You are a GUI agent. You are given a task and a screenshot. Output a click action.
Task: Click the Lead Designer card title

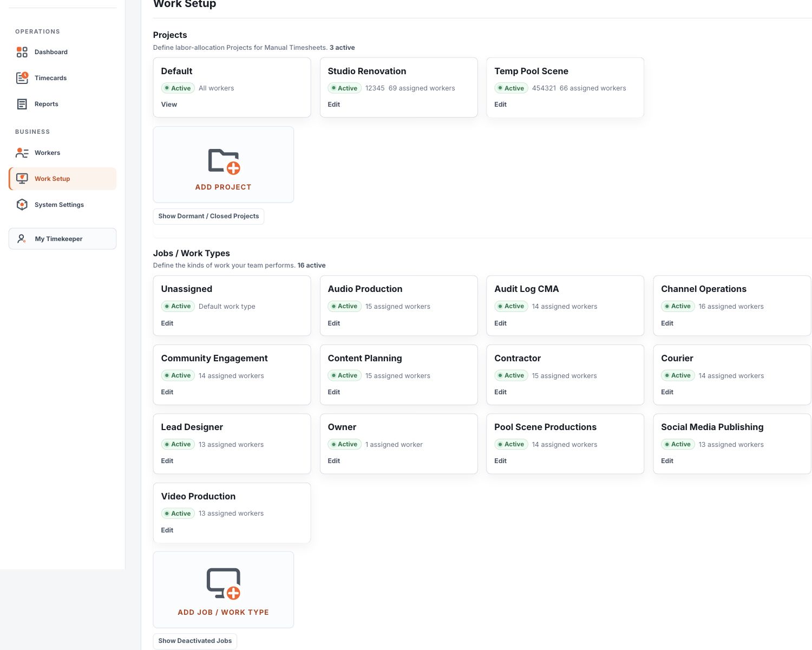pos(192,427)
